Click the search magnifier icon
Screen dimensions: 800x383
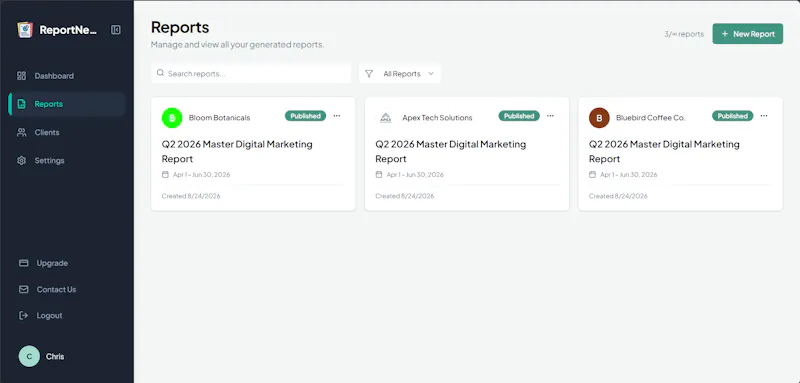pyautogui.click(x=161, y=73)
